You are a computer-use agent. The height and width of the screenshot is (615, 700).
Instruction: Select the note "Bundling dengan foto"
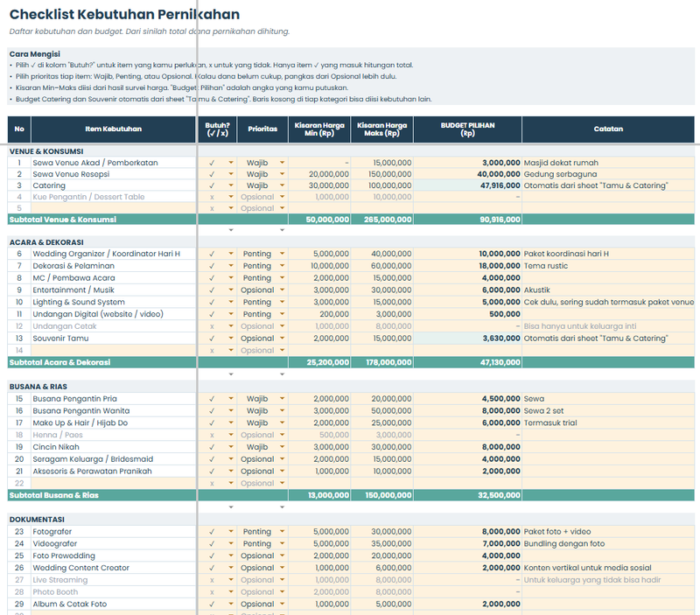point(564,543)
